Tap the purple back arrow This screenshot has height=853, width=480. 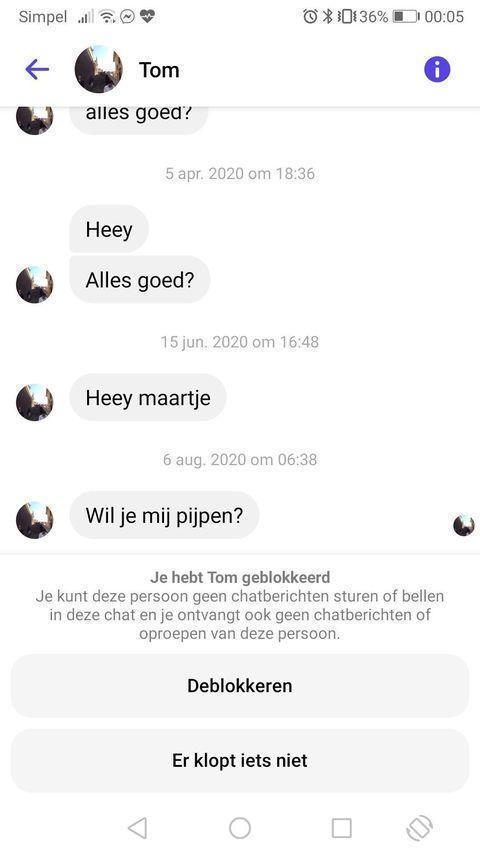click(x=37, y=70)
